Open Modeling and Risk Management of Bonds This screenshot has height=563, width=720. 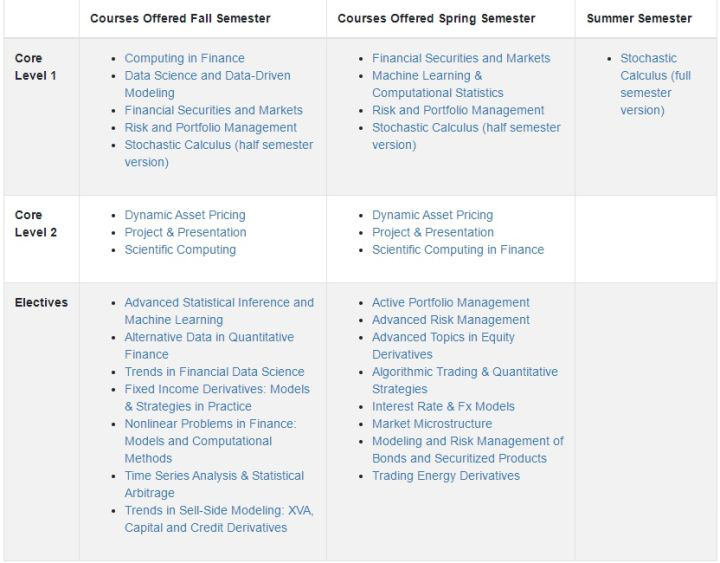[467, 441]
